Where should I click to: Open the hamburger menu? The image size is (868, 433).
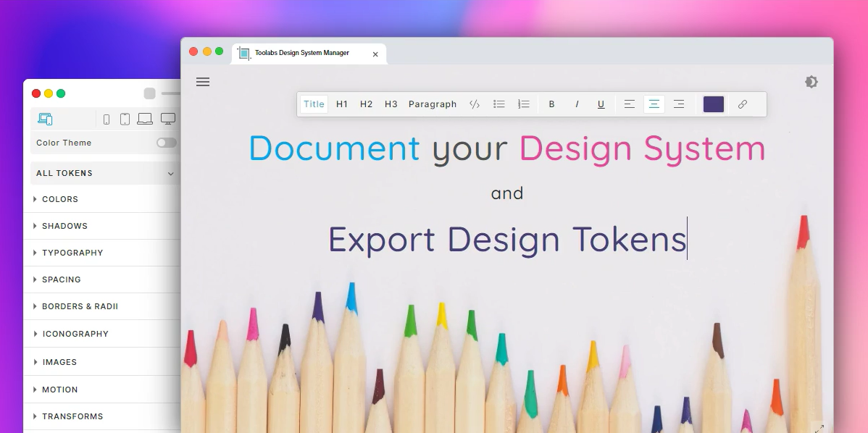coord(203,82)
